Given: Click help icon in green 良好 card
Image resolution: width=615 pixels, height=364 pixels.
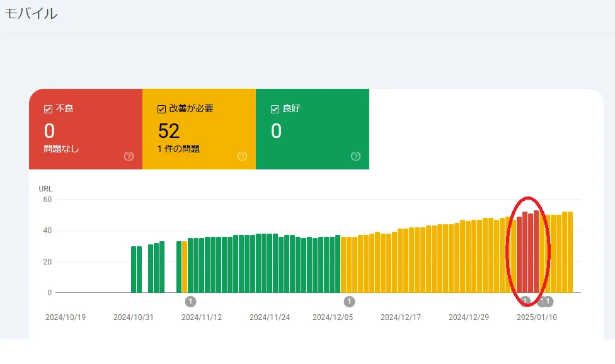Looking at the screenshot, I should [355, 156].
